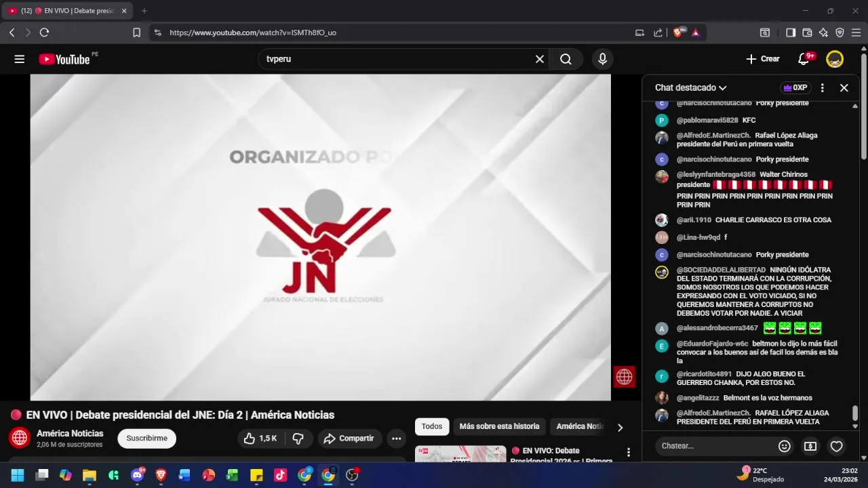
Task: Open a new browser tab
Action: [144, 11]
